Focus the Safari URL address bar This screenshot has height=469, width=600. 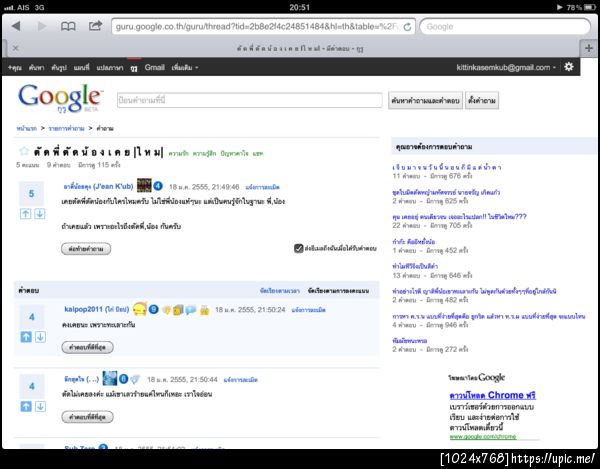click(263, 27)
